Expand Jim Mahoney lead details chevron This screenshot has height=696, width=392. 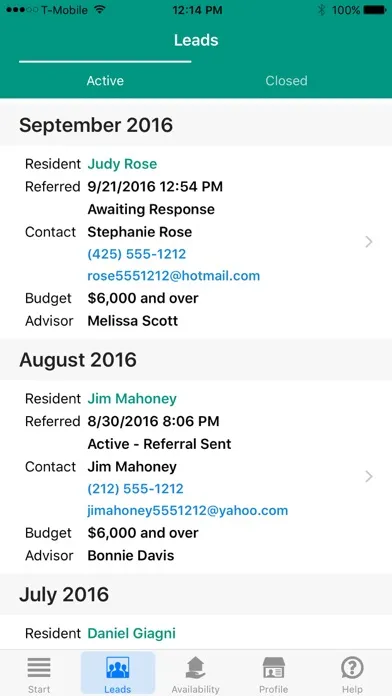(x=368, y=477)
